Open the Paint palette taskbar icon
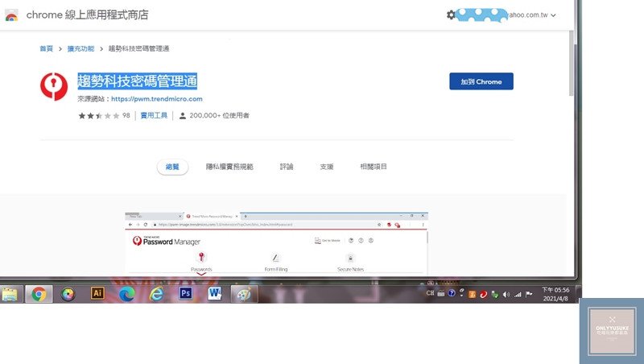The width and height of the screenshot is (644, 364). [x=245, y=294]
